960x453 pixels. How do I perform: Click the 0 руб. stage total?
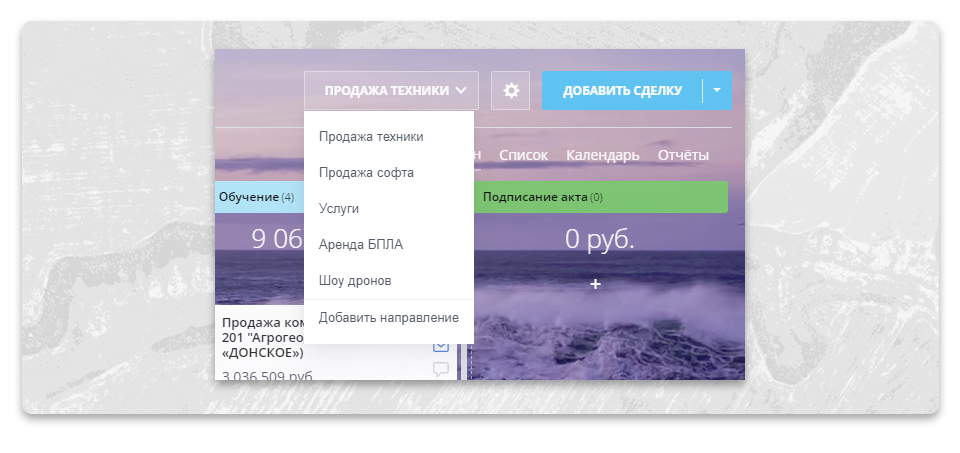pos(599,239)
